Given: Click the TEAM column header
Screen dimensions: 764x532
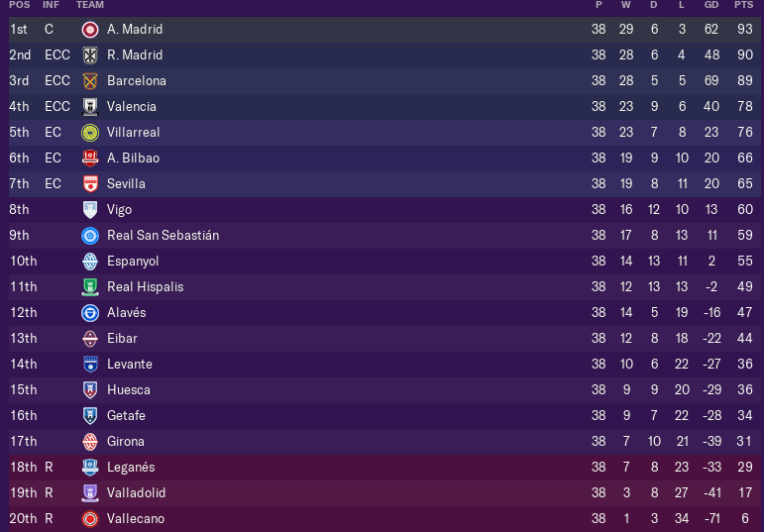Looking at the screenshot, I should click(90, 5).
